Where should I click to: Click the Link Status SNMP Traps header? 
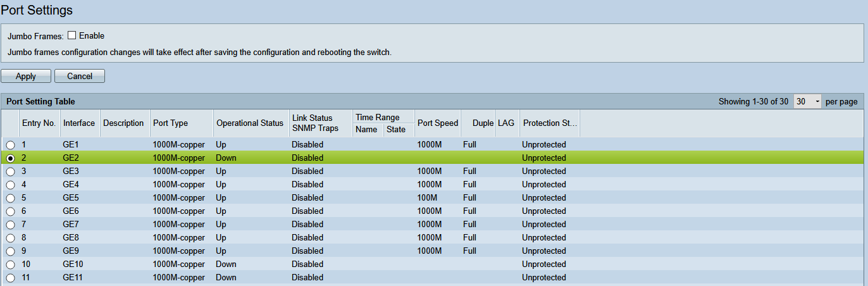point(315,123)
